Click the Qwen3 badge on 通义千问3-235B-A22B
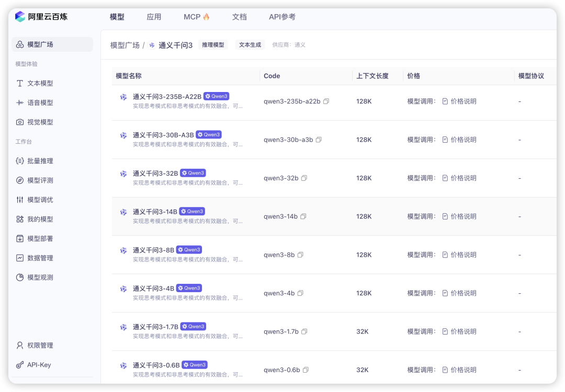 tap(217, 96)
